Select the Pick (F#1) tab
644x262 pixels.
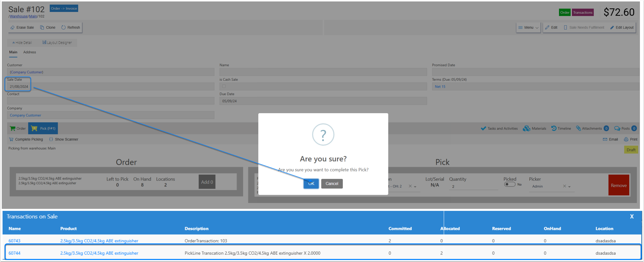(43, 128)
